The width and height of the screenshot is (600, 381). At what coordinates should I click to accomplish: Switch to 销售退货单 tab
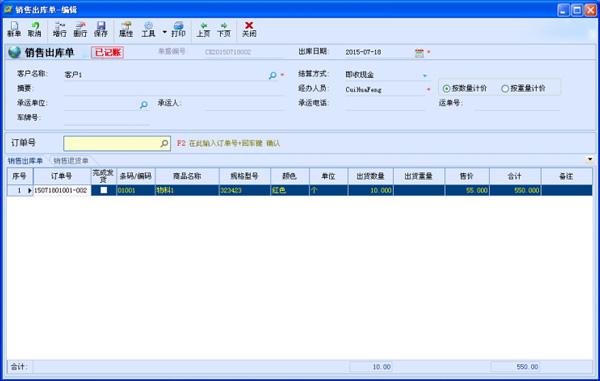tap(71, 161)
